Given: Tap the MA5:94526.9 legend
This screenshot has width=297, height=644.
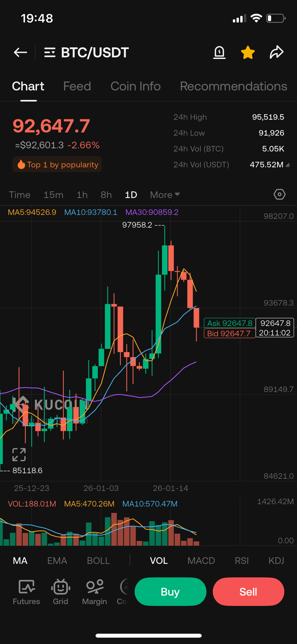Looking at the screenshot, I should pyautogui.click(x=32, y=212).
